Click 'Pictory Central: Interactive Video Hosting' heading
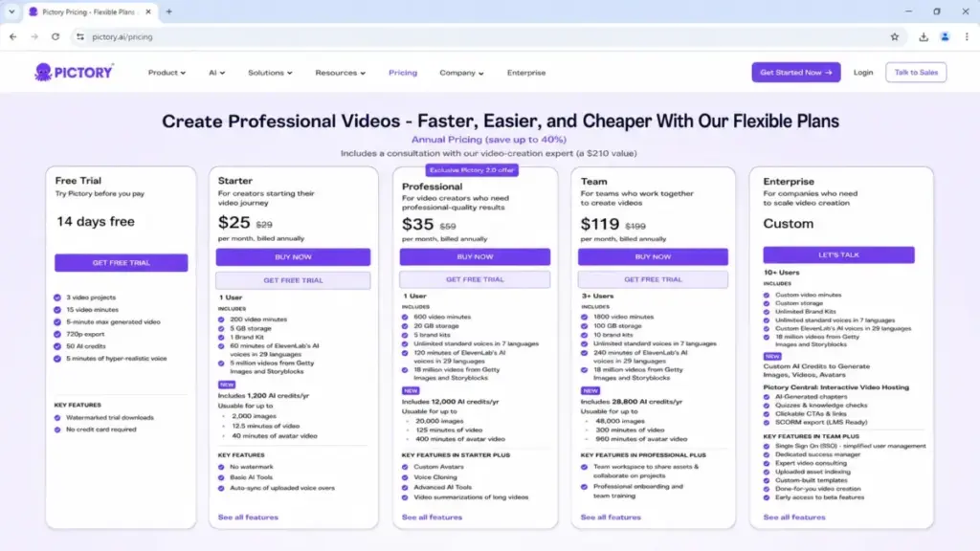980x551 pixels. (x=836, y=387)
